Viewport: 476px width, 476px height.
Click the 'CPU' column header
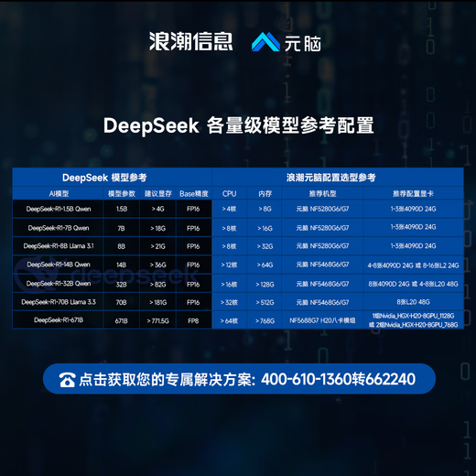point(229,194)
